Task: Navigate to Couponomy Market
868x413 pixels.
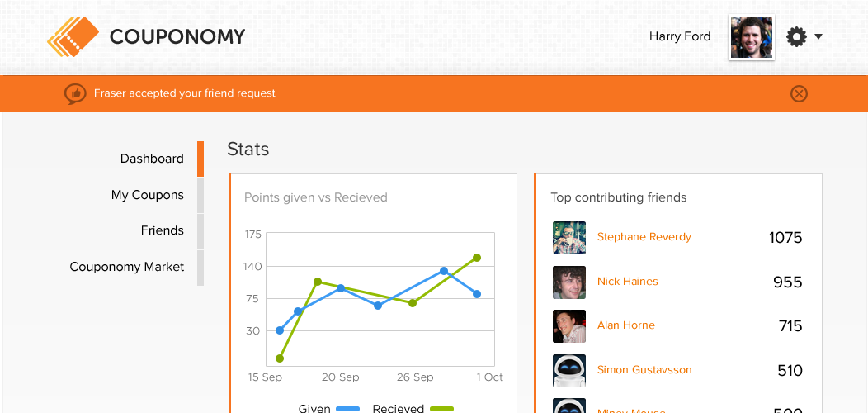Action: coord(127,267)
